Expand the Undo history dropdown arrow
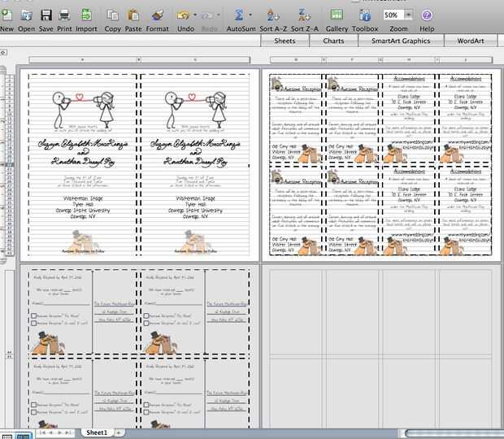 coord(195,15)
